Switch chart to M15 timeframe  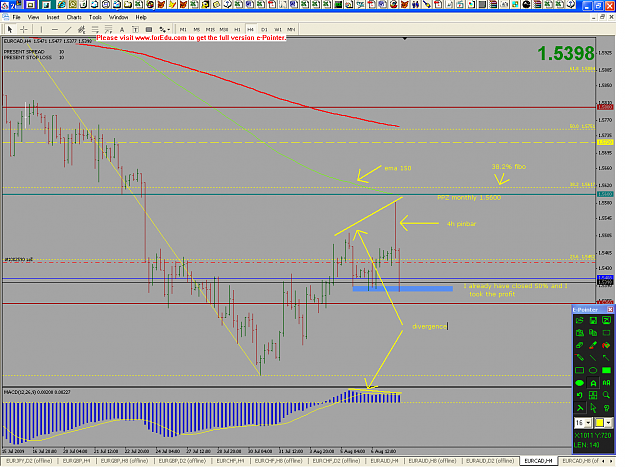click(x=210, y=29)
